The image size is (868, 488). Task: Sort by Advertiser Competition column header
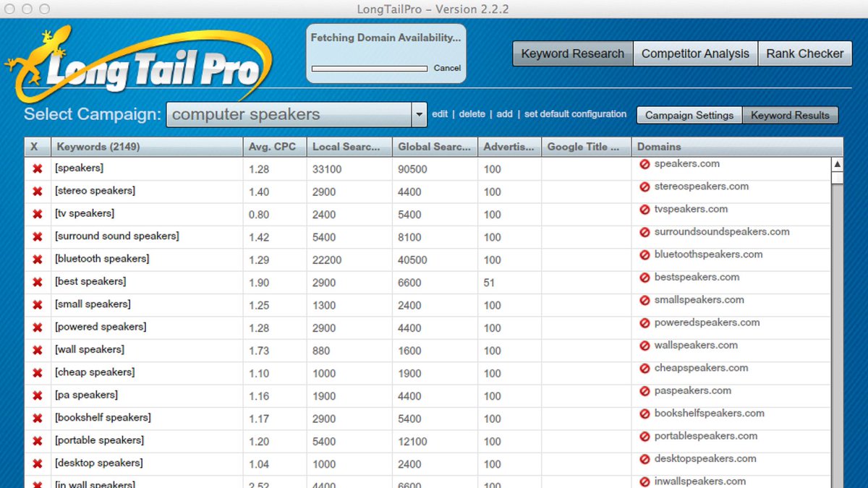[509, 147]
